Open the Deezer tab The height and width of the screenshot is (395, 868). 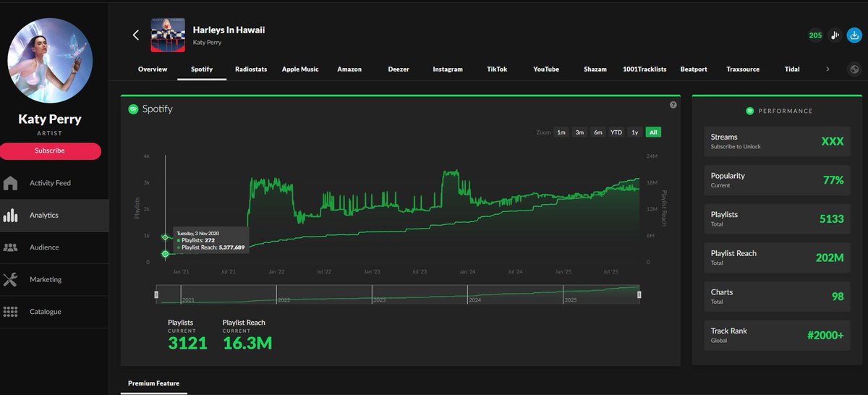[399, 69]
